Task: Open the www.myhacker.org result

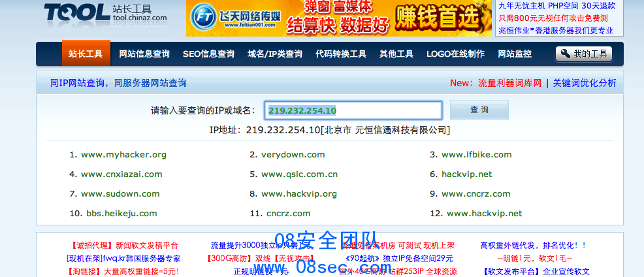Action: [x=123, y=155]
